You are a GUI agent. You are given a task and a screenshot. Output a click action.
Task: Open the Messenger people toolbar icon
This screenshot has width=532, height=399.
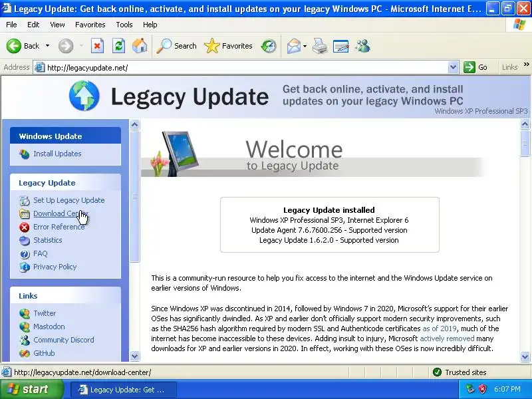(362, 46)
